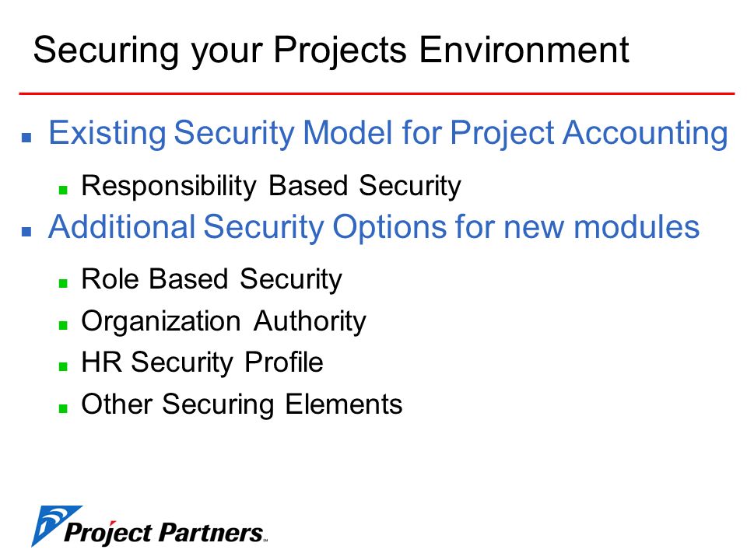Select the Responsibility Based Security line
The height and width of the screenshot is (560, 747).
(x=271, y=186)
